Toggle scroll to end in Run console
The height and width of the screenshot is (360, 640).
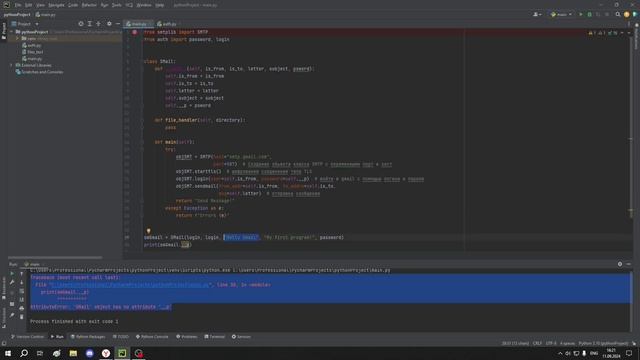(x=22, y=300)
